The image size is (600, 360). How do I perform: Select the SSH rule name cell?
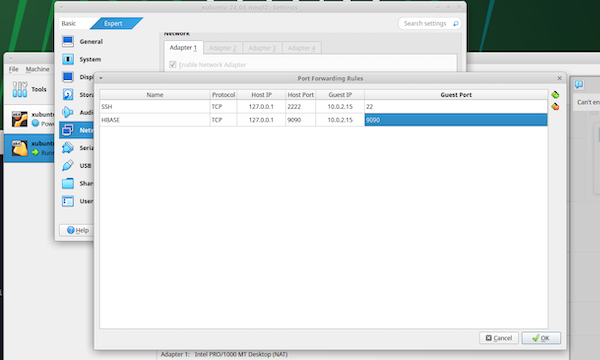(x=155, y=106)
